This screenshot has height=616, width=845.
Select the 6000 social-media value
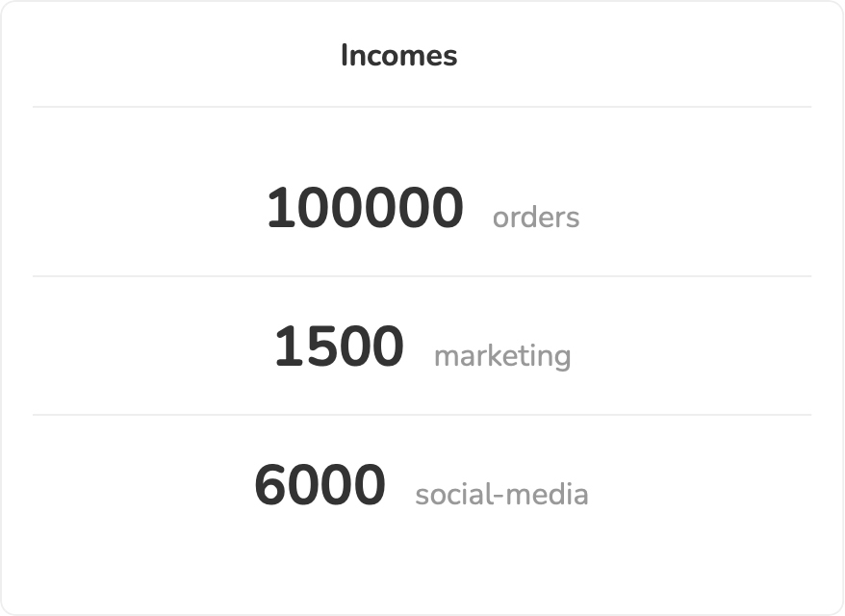(x=320, y=486)
